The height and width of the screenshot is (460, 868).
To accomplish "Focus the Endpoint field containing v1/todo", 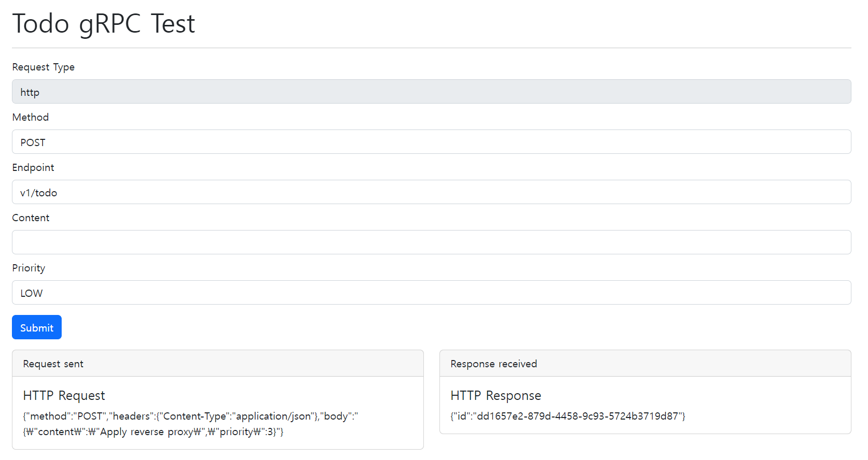I will [x=431, y=192].
